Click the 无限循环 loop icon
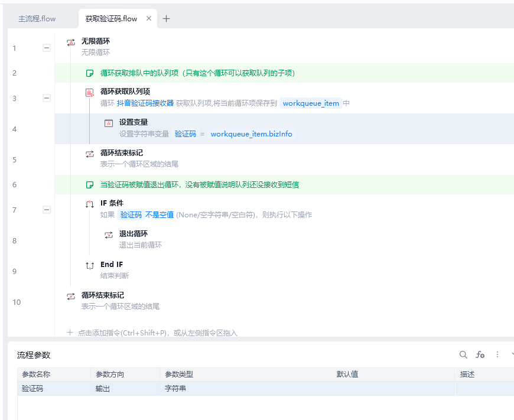 (x=71, y=42)
